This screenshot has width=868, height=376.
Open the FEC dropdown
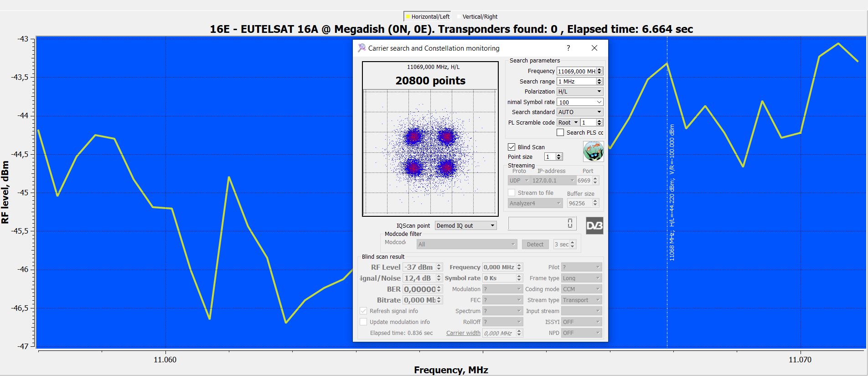pyautogui.click(x=502, y=300)
